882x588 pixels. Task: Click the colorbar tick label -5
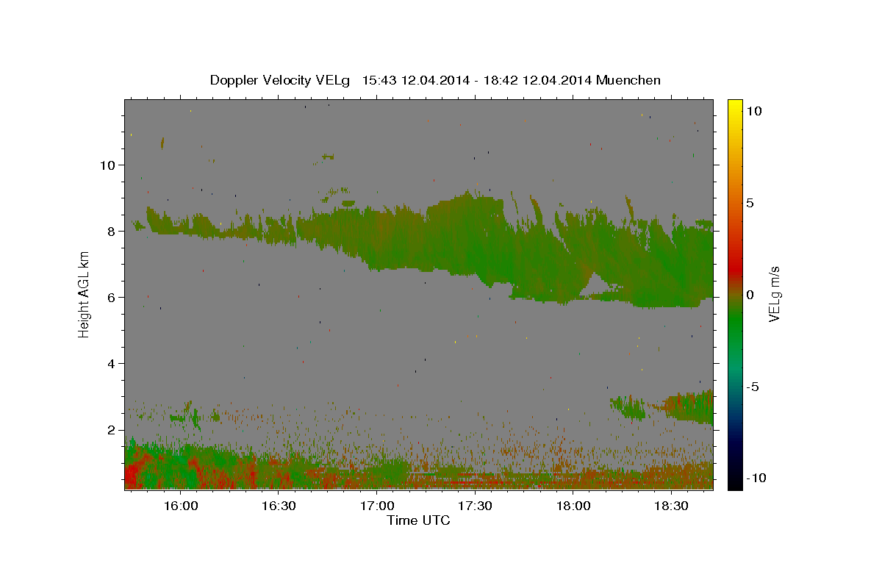(x=752, y=386)
